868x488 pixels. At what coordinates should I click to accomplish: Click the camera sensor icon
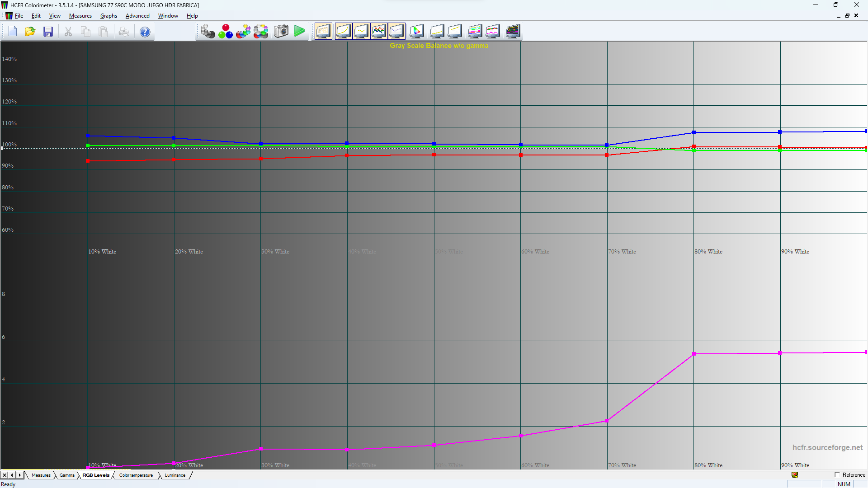pyautogui.click(x=281, y=31)
